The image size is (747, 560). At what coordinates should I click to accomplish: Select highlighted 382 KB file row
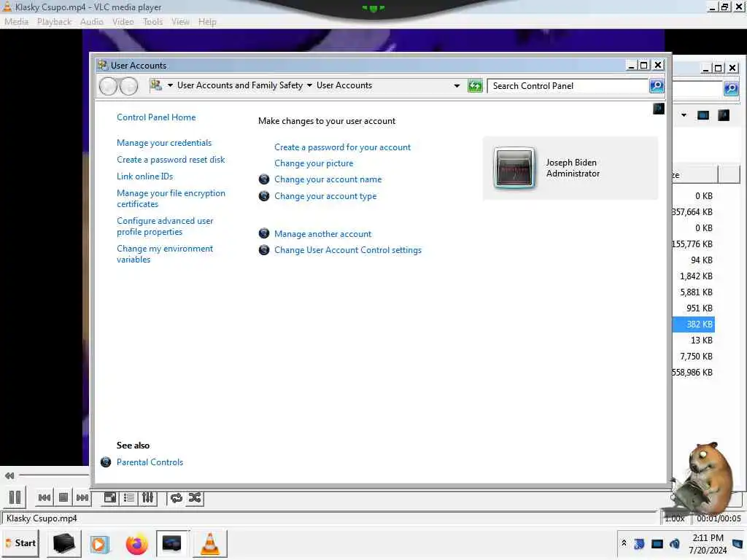point(693,324)
